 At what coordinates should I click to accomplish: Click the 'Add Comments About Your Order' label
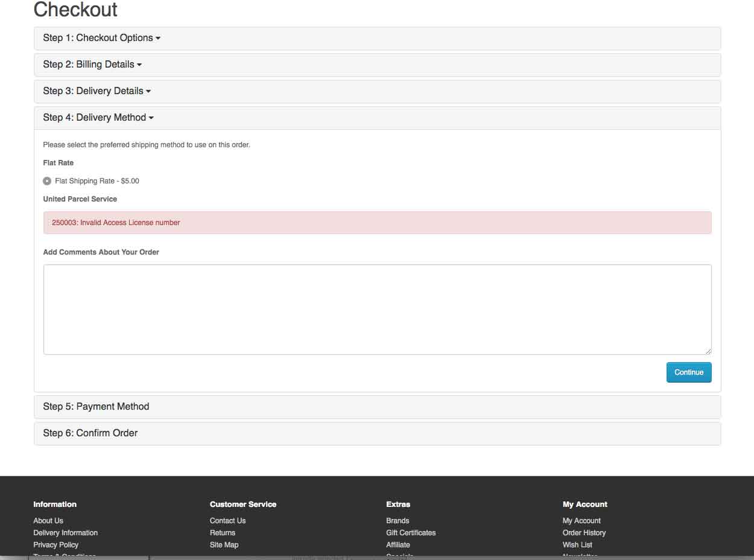click(101, 252)
